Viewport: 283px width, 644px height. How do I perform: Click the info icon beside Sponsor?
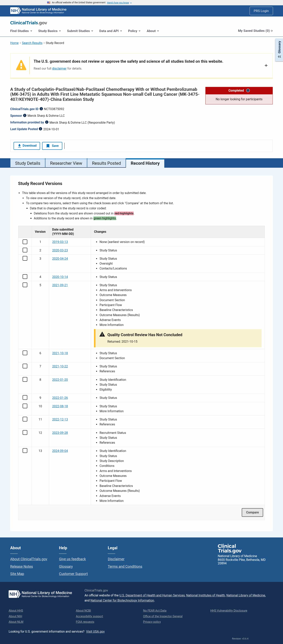pyautogui.click(x=25, y=116)
